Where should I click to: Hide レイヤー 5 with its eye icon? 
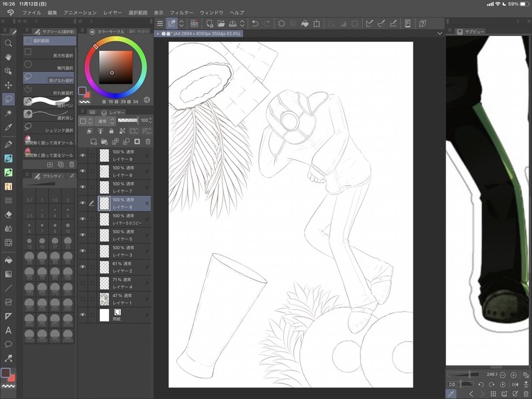[83, 234]
